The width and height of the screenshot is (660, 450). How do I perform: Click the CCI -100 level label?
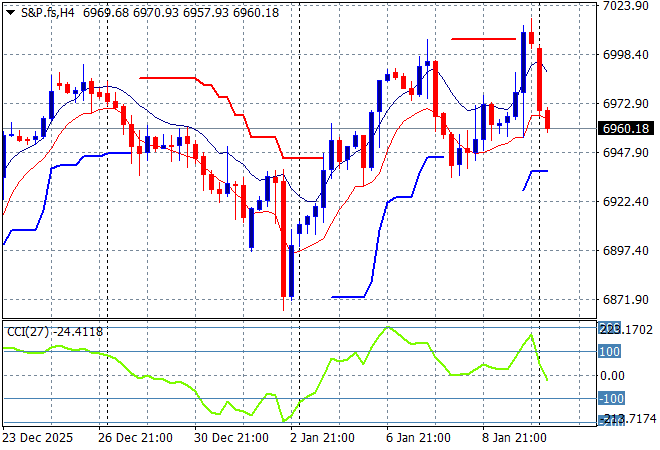[x=612, y=398]
